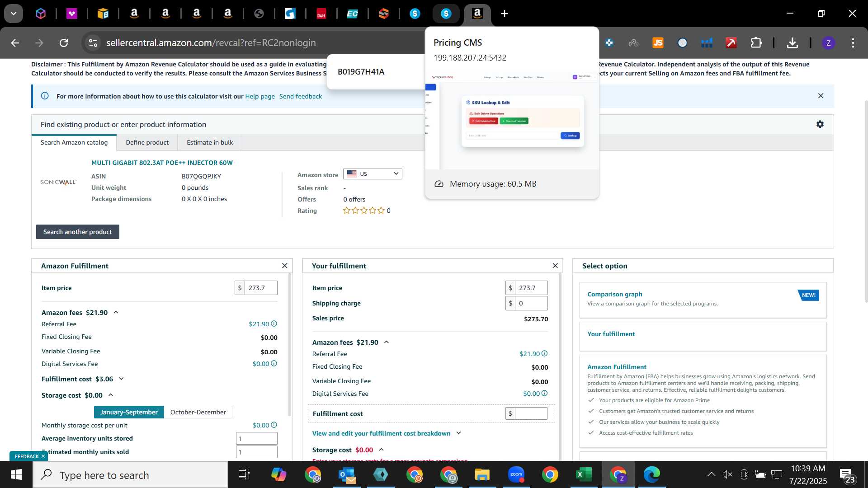Image resolution: width=868 pixels, height=488 pixels.
Task: Click the Windows taskbar search box
Action: [130, 475]
